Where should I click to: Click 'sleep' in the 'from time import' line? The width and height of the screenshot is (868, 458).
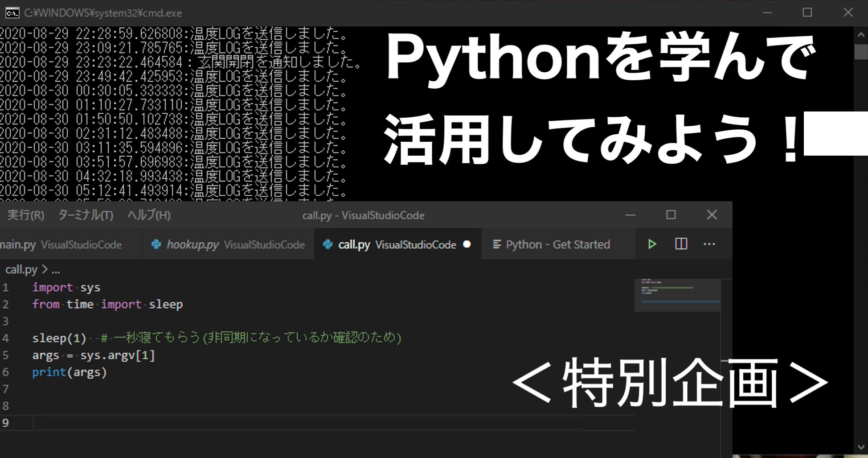(x=166, y=305)
